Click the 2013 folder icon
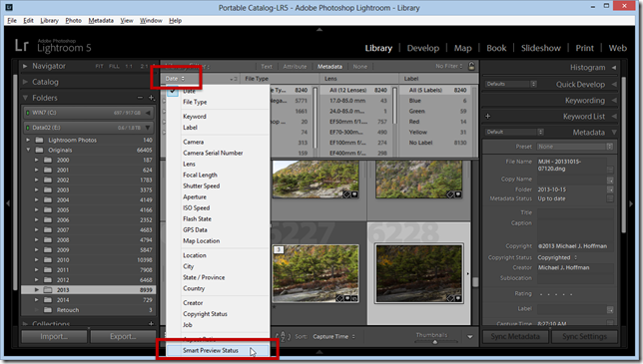 pyautogui.click(x=48, y=290)
